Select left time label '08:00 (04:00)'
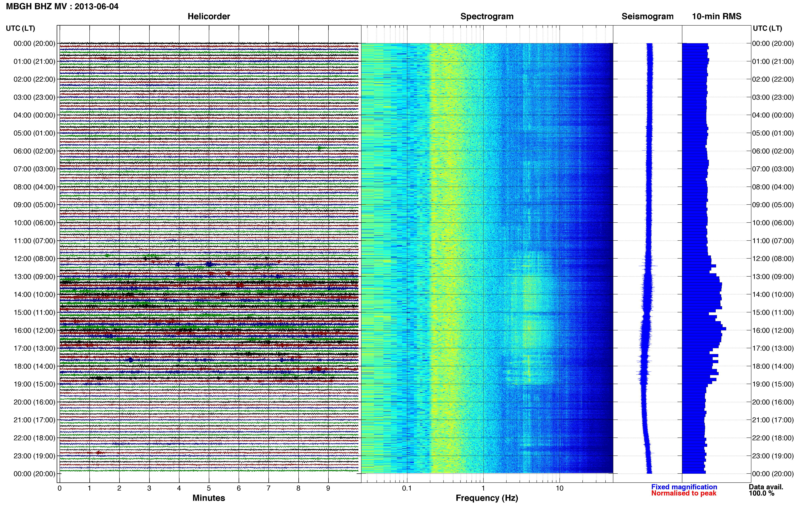The height and width of the screenshot is (508, 812). tap(34, 187)
